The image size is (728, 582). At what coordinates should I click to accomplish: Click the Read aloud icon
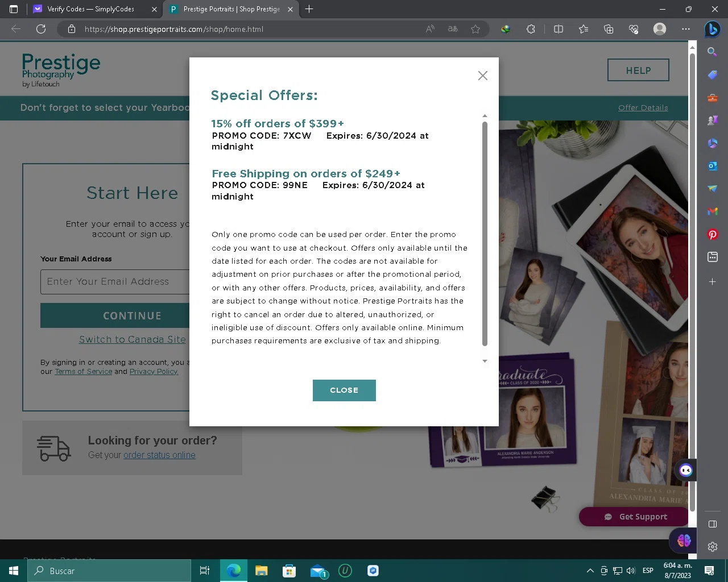point(431,29)
